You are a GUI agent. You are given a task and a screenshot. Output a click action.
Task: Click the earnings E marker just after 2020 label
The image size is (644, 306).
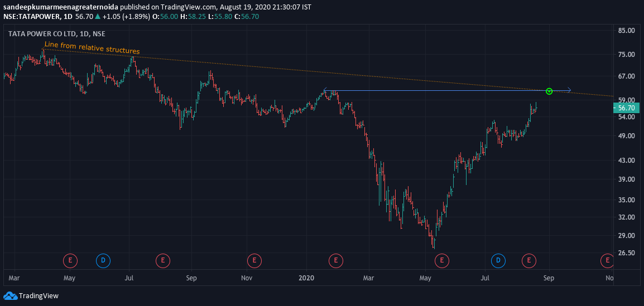[336, 260]
